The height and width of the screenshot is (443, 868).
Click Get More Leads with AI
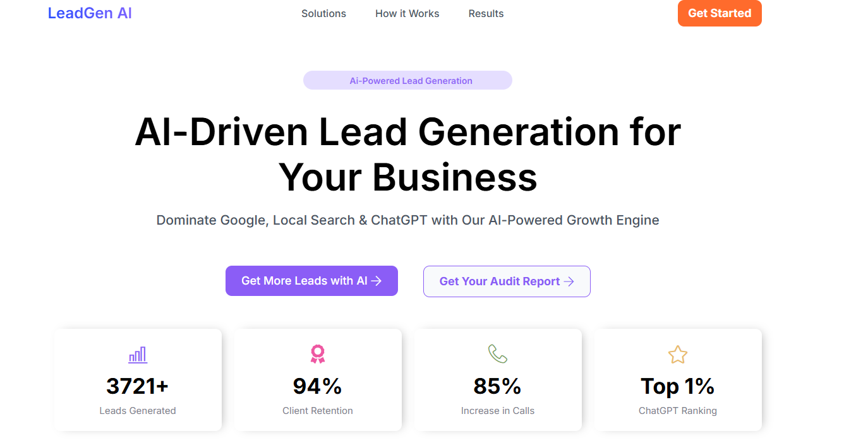point(304,281)
